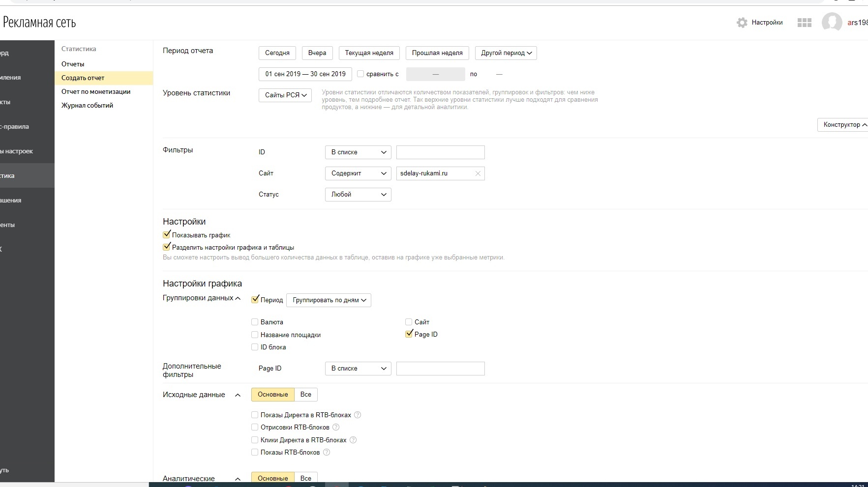Click the site filter input field
The width and height of the screenshot is (868, 487).
(x=441, y=173)
